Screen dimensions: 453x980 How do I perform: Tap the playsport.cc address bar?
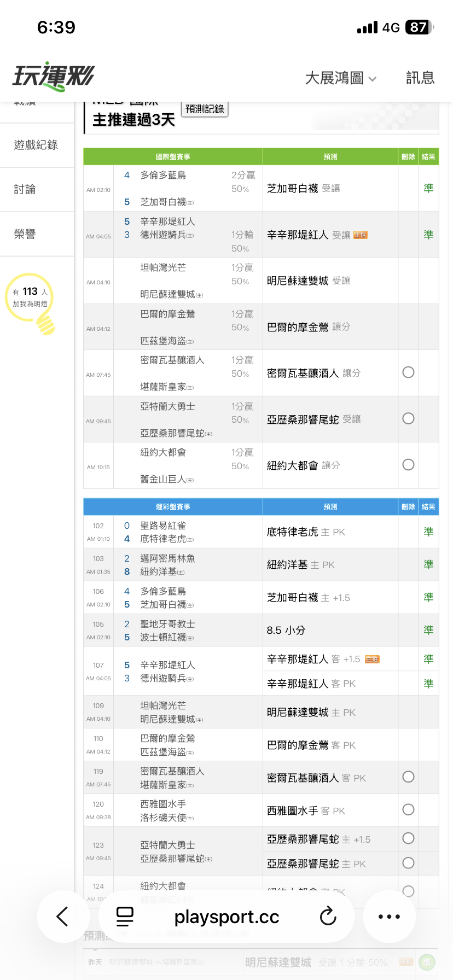click(226, 917)
